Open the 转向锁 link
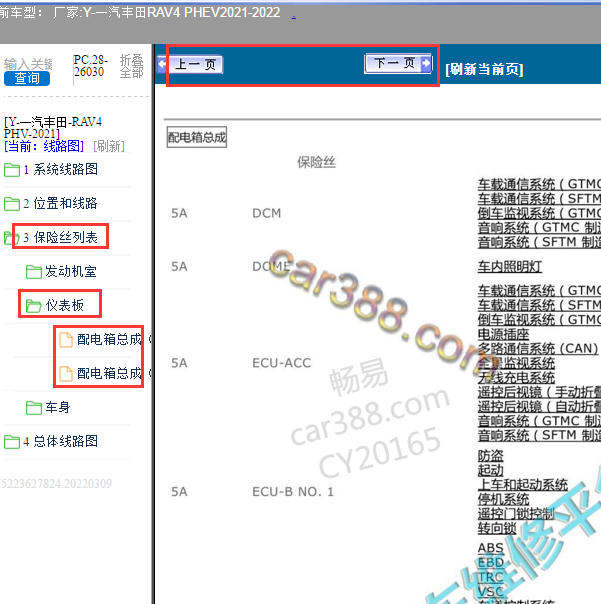The image size is (601, 604). pyautogui.click(x=497, y=528)
